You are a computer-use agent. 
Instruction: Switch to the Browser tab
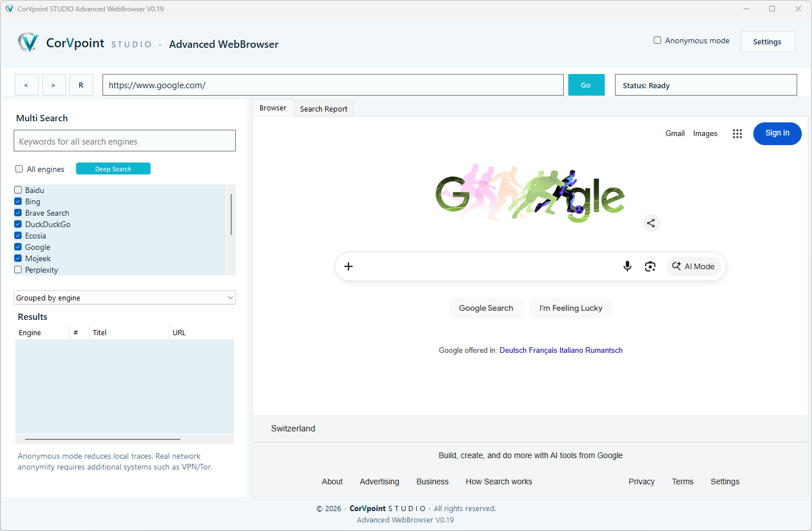pos(273,108)
